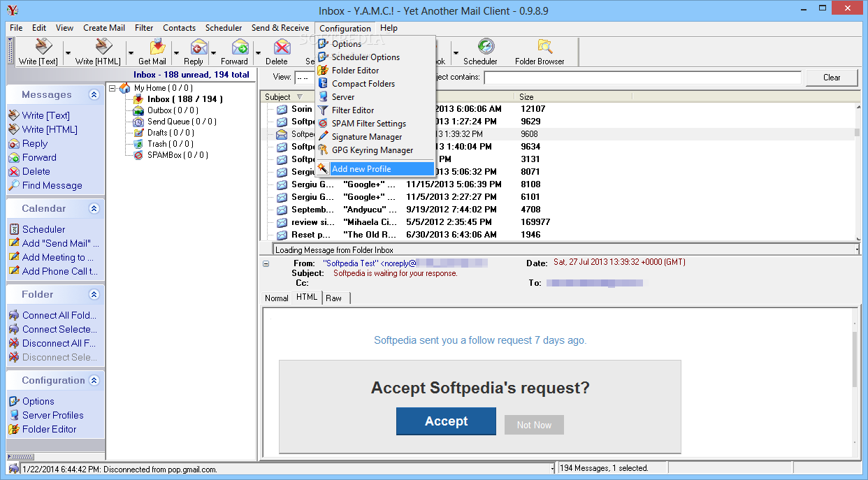The height and width of the screenshot is (480, 868).
Task: Click Write [HTML] link in sidebar
Action: tap(50, 129)
